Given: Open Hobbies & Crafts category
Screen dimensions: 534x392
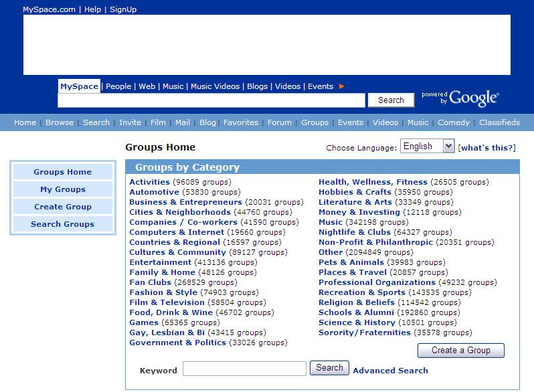Looking at the screenshot, I should [355, 192].
